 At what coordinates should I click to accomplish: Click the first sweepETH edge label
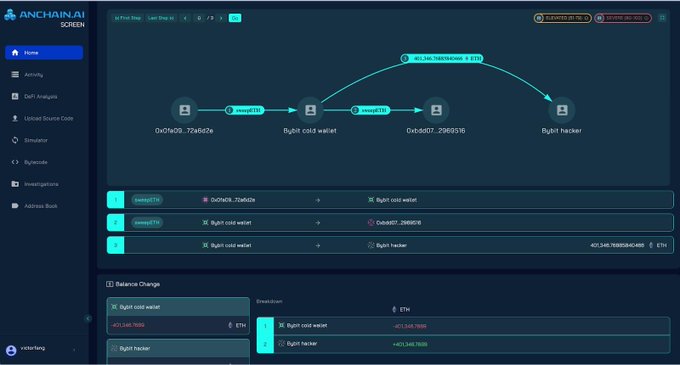coord(245,111)
